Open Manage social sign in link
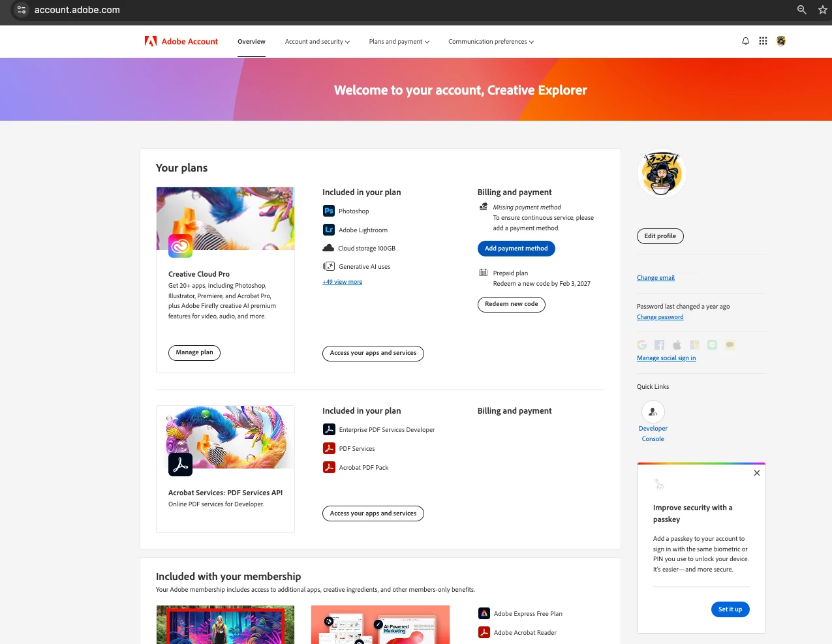 [x=666, y=358]
